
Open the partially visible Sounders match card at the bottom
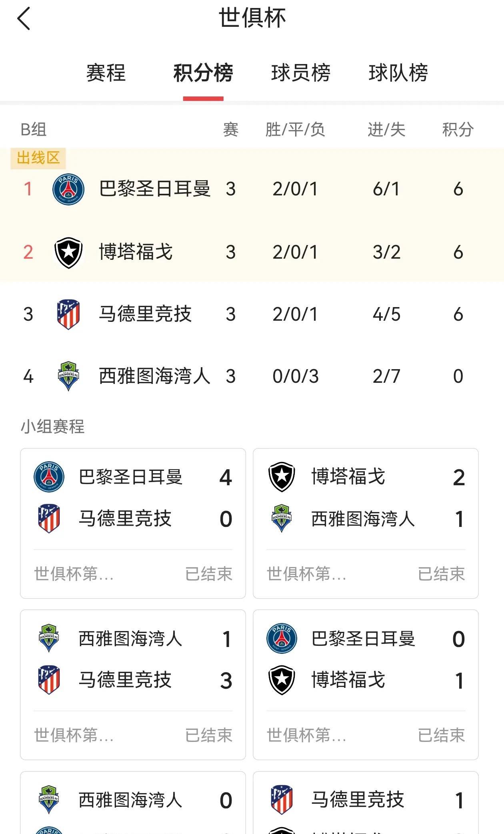[x=133, y=803]
